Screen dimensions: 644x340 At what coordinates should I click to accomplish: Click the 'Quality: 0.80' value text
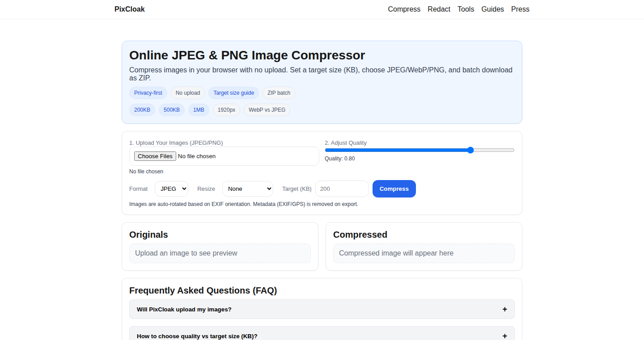[x=340, y=159]
